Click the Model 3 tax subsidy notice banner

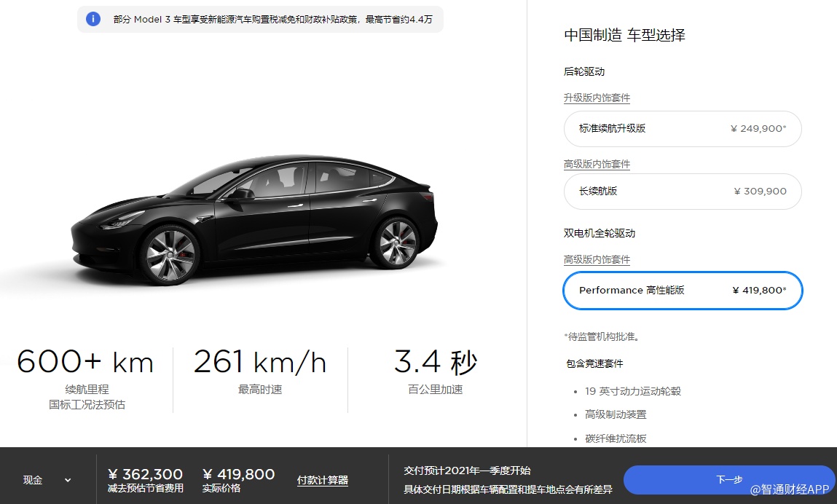[x=261, y=19]
